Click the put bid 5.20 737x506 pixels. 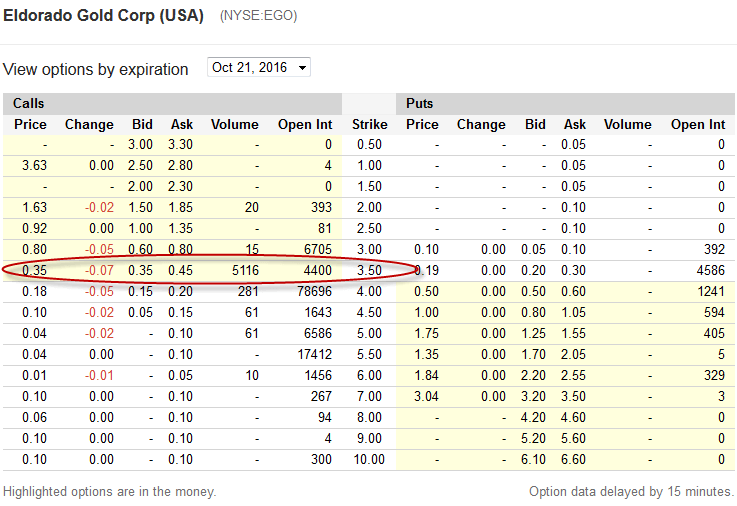coord(533,439)
